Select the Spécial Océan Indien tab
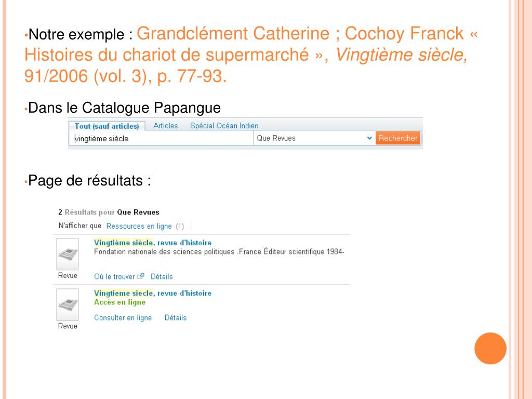Viewport: 532px width, 399px height. [224, 126]
